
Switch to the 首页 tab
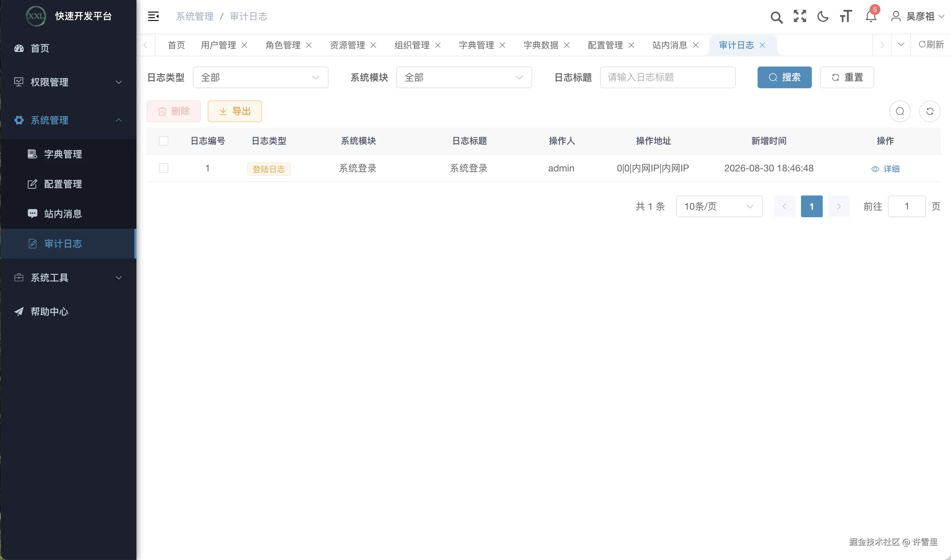click(176, 45)
